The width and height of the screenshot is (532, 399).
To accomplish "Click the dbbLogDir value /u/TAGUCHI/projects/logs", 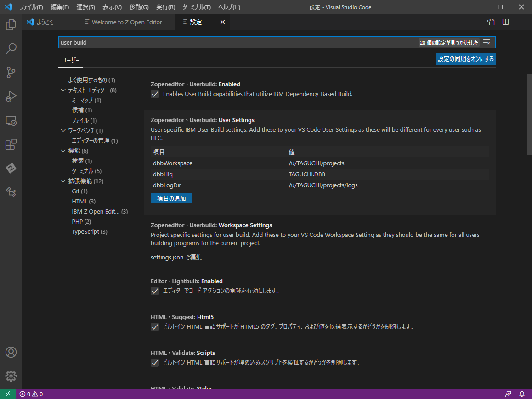I will pyautogui.click(x=323, y=185).
